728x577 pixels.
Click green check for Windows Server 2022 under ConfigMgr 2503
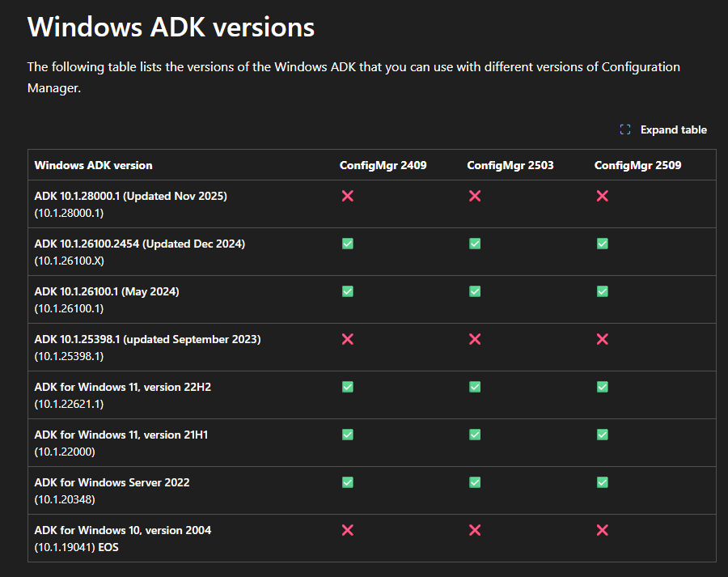475,482
